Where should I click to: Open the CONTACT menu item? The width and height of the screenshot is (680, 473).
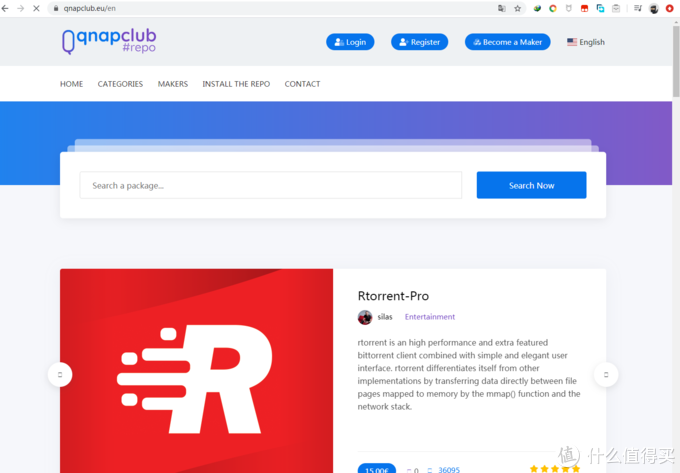tap(302, 84)
